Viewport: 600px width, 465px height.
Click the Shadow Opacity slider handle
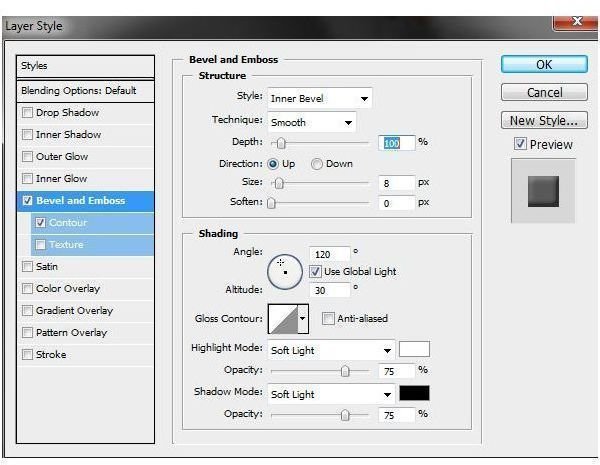click(x=345, y=415)
